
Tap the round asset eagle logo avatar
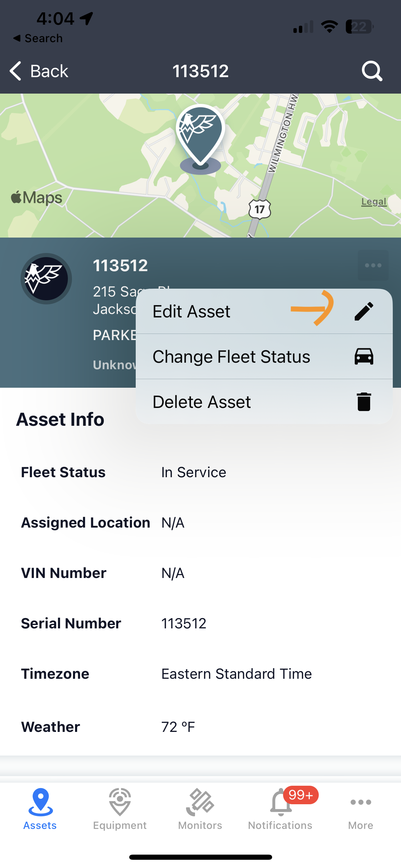[x=46, y=279]
